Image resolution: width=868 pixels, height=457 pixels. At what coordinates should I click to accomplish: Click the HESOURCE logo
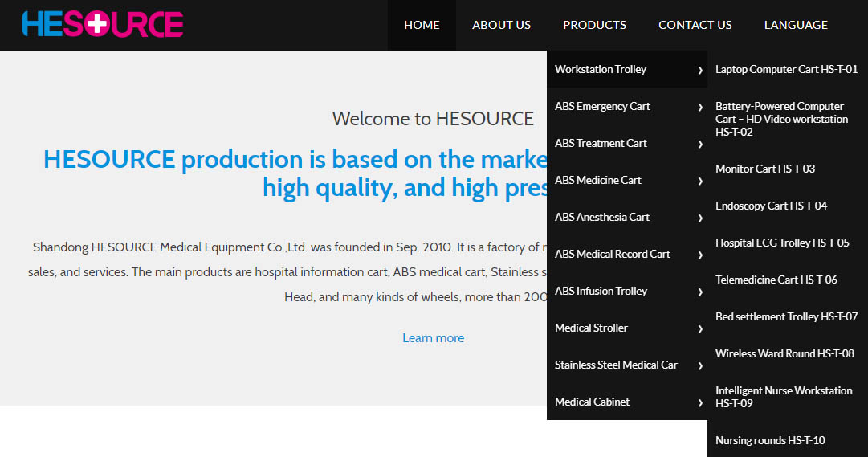point(103,24)
